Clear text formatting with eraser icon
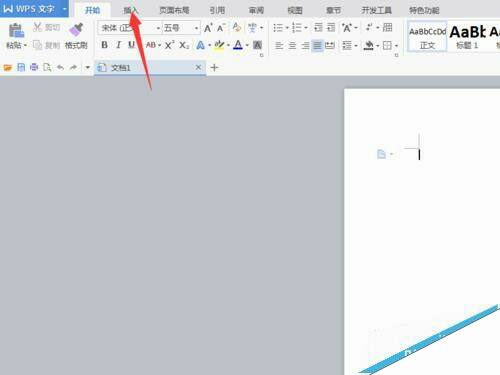500x375 pixels. [x=237, y=27]
